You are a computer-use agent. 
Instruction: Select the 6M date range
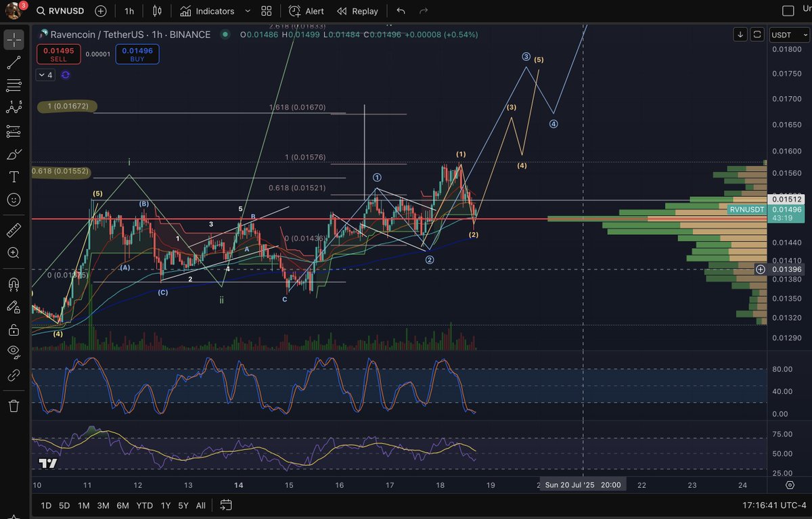[122, 505]
